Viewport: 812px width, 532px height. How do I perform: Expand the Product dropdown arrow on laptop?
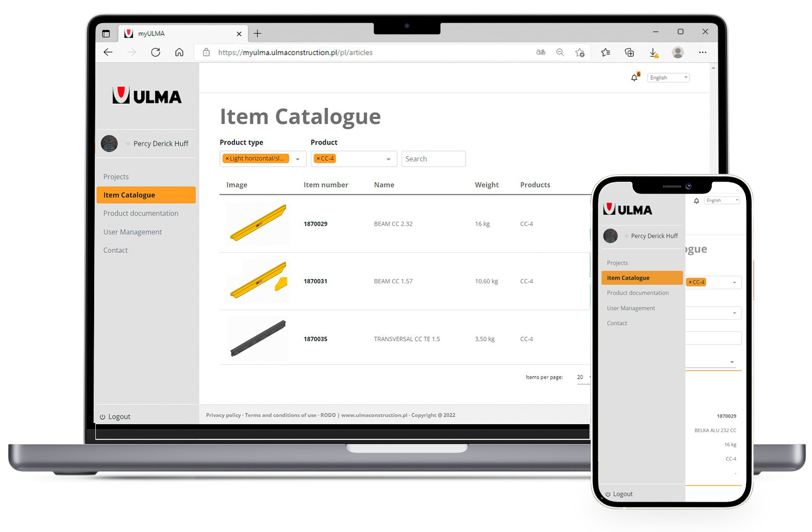388,159
